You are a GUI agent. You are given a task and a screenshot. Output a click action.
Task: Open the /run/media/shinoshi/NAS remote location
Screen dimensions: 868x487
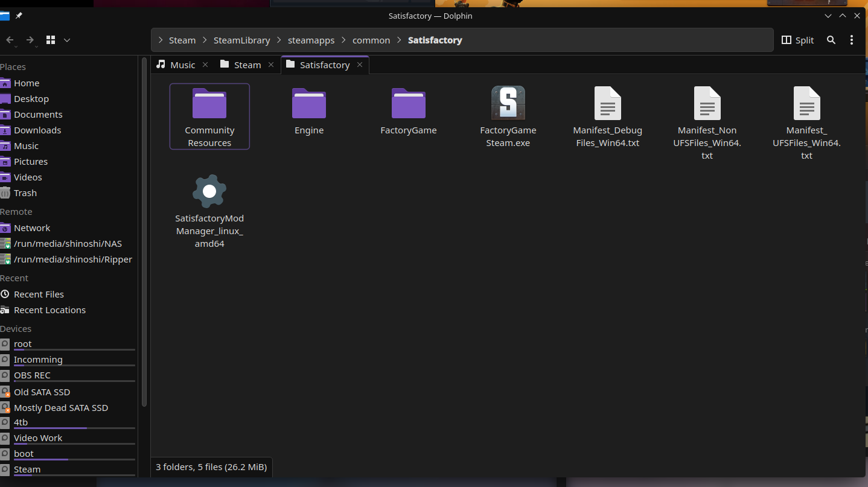click(68, 244)
